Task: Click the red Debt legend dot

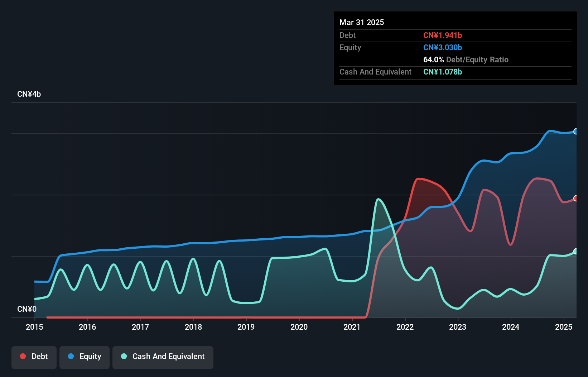Action: [23, 356]
